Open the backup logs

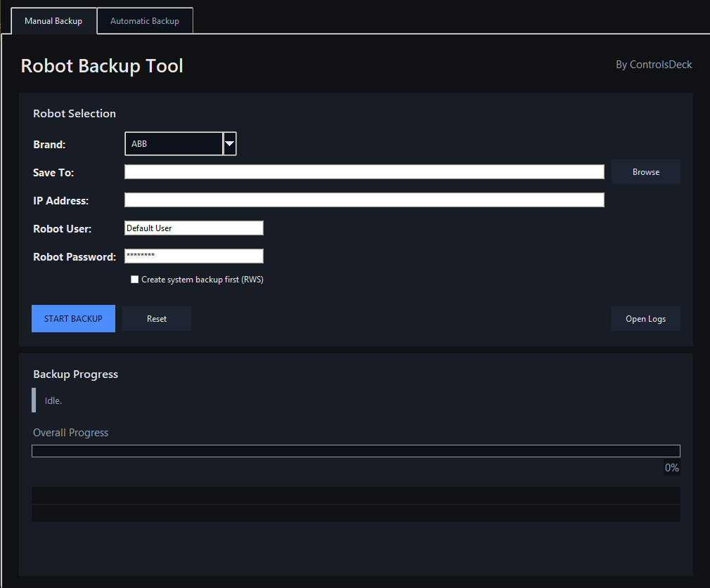point(645,318)
